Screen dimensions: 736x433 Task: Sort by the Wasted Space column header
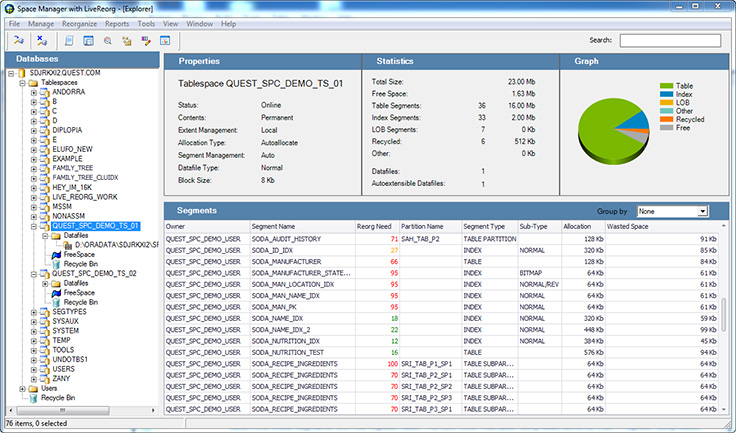click(662, 226)
